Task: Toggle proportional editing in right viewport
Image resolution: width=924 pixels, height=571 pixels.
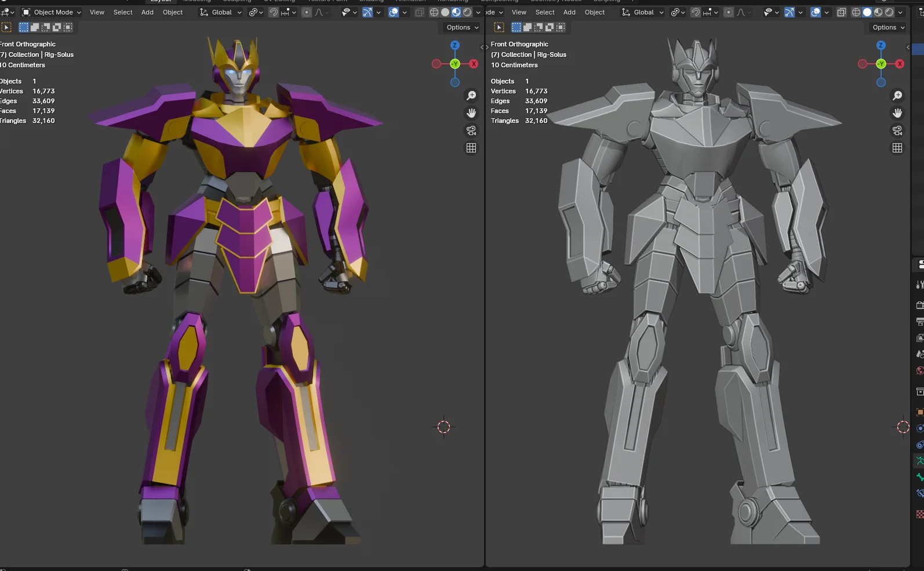Action: (729, 12)
